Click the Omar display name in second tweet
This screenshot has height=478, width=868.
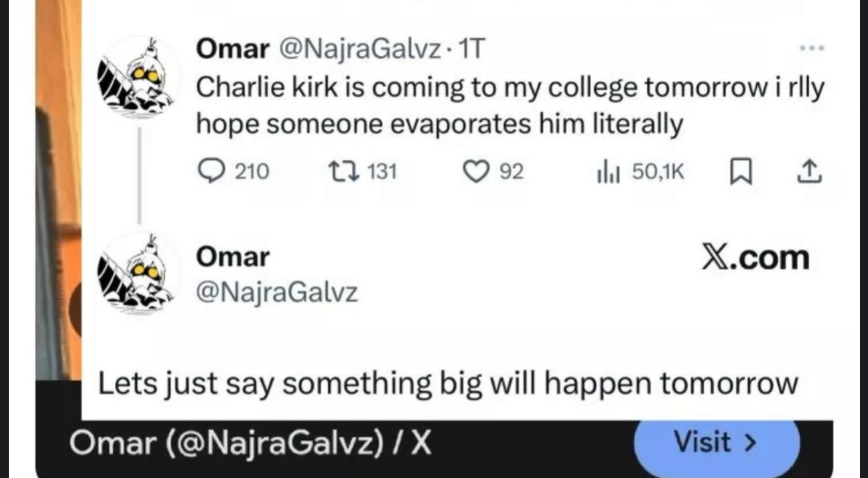click(233, 257)
